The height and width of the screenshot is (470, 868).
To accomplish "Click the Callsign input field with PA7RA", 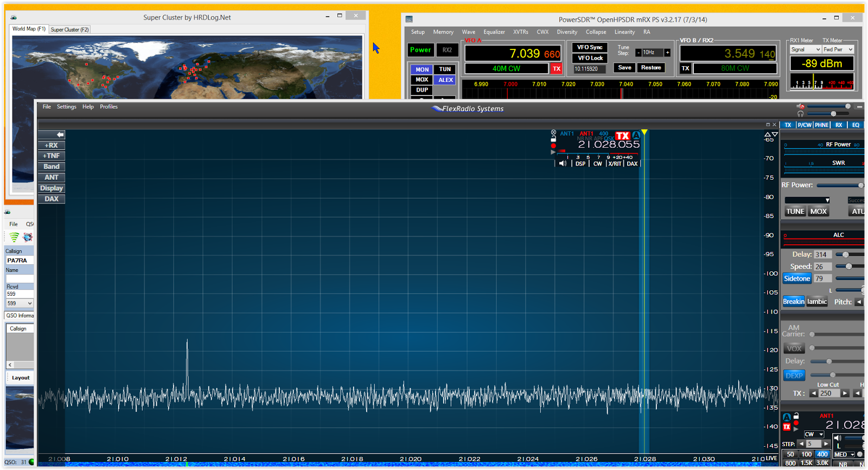I will coord(20,261).
